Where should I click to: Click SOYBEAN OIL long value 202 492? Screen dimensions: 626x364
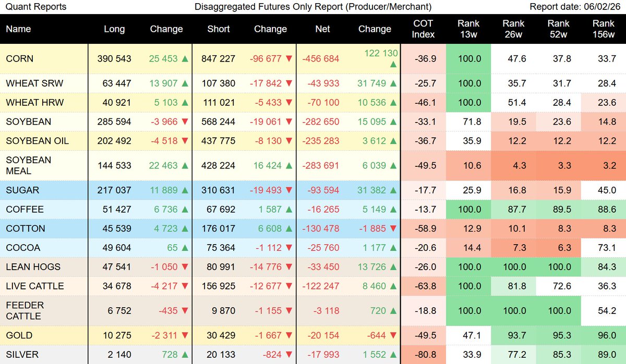[x=114, y=141]
